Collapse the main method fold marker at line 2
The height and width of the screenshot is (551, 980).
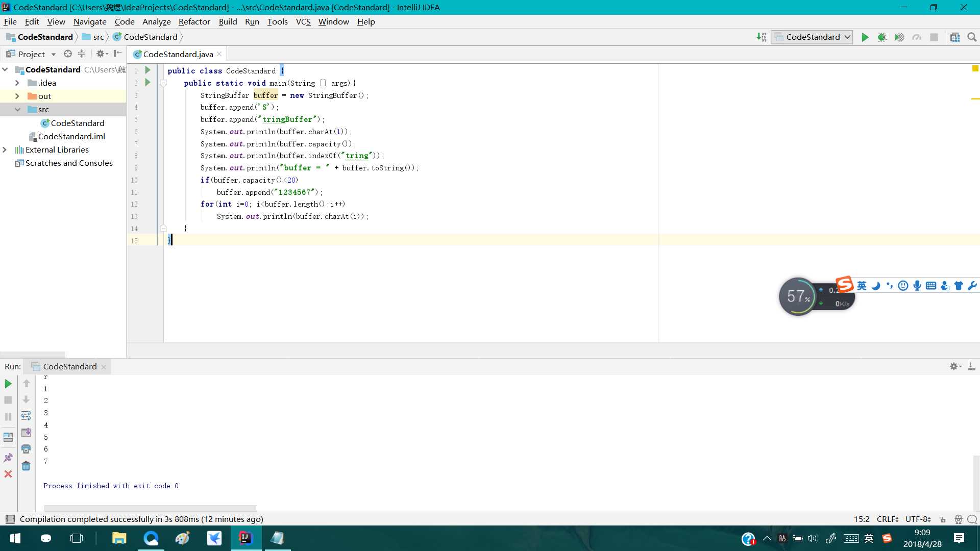click(x=163, y=83)
